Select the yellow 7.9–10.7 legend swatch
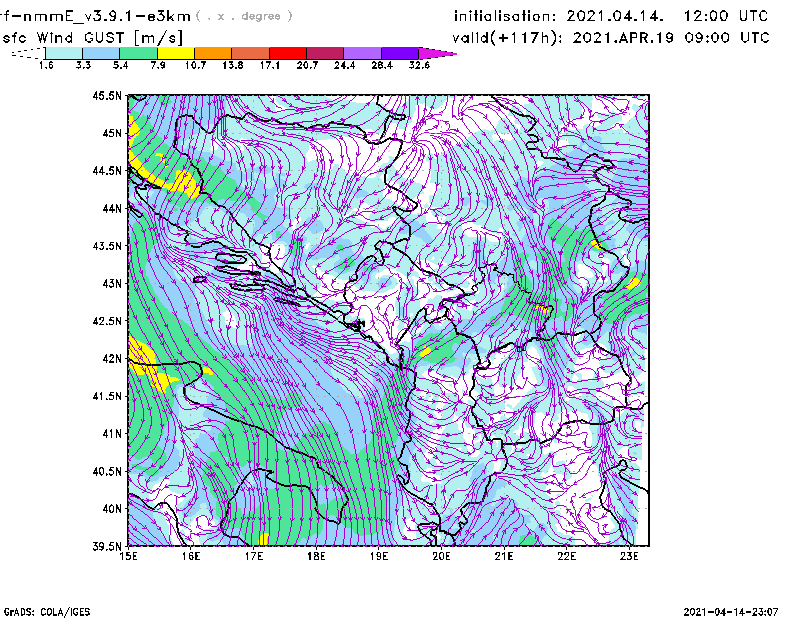Viewport: 800px width, 618px height. 176,53
